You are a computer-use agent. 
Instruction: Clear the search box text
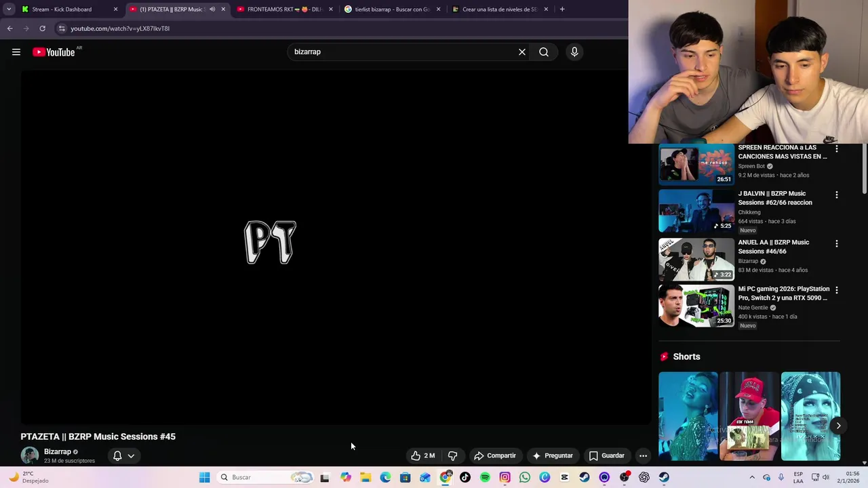(x=522, y=52)
